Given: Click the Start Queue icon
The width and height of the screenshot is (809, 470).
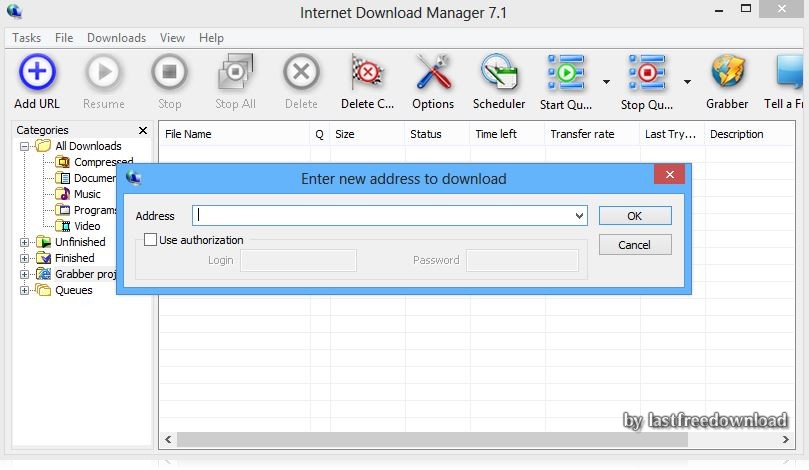Looking at the screenshot, I should pyautogui.click(x=566, y=72).
